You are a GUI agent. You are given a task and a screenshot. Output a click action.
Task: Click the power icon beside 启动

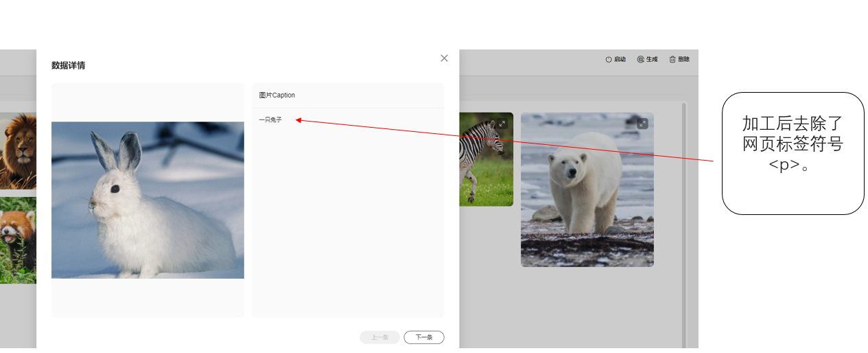click(x=609, y=60)
